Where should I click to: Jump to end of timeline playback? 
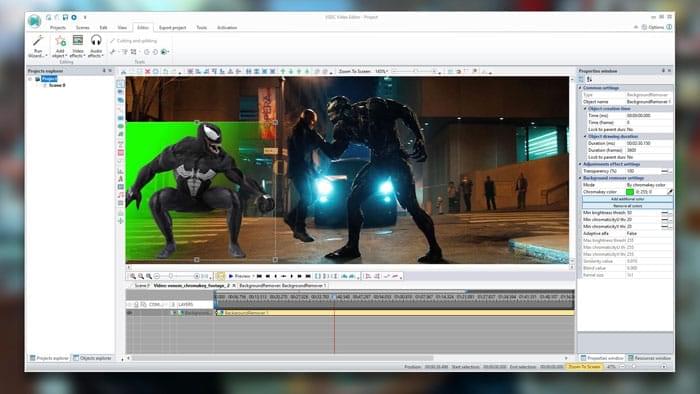click(x=308, y=276)
